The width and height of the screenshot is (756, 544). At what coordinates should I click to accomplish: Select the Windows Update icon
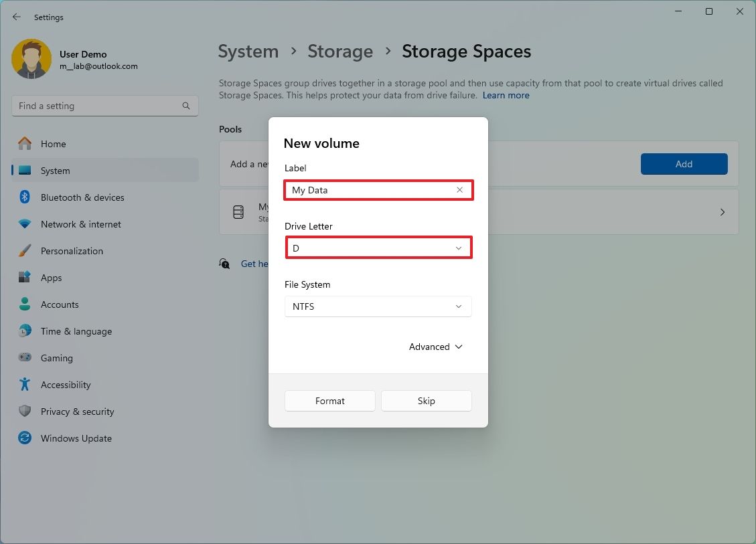coord(24,438)
